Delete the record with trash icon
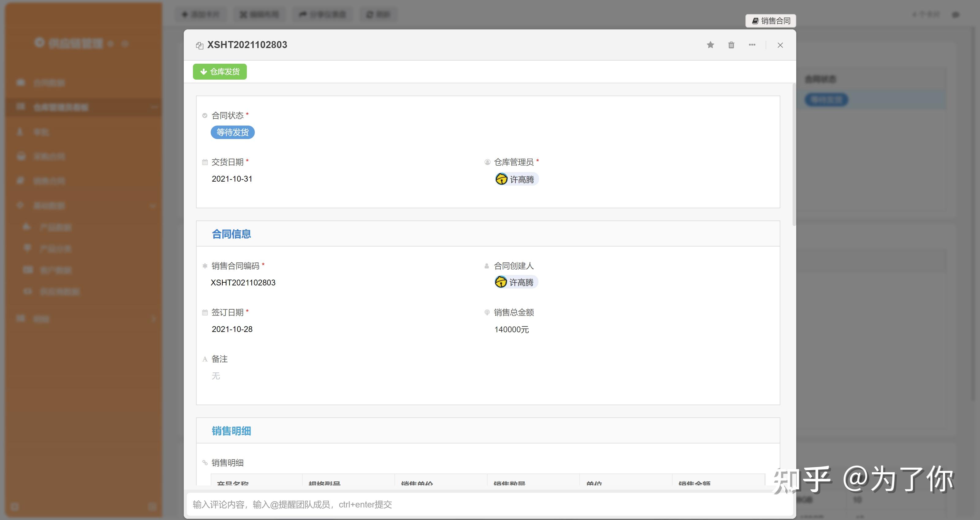The width and height of the screenshot is (980, 520). coord(731,45)
